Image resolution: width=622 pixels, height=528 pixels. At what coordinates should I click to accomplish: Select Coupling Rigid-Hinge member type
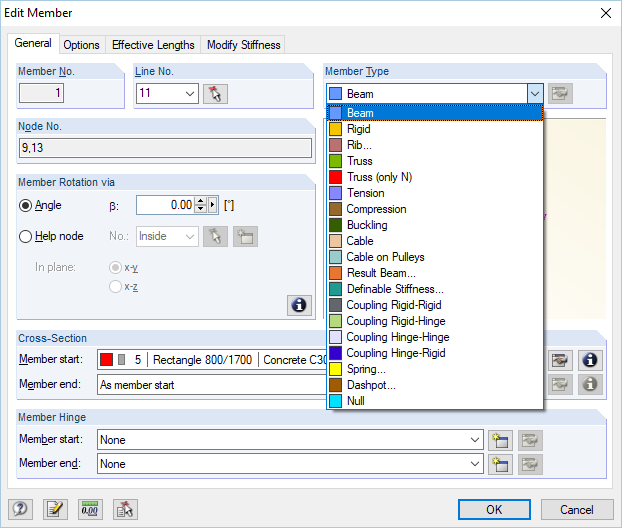[x=435, y=321]
